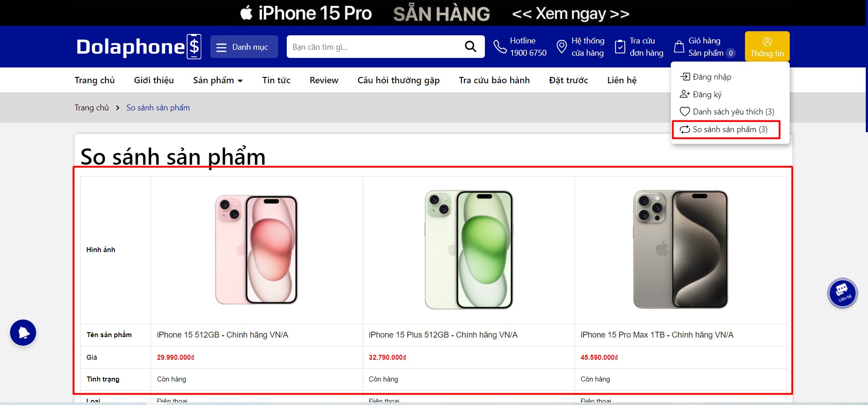Open the Thông tin account button

tap(767, 47)
